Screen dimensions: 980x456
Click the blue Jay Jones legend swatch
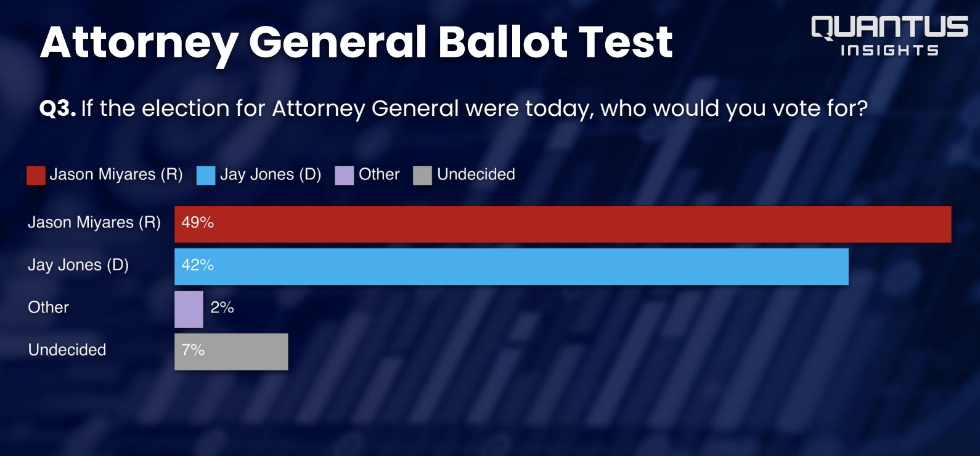tap(206, 176)
